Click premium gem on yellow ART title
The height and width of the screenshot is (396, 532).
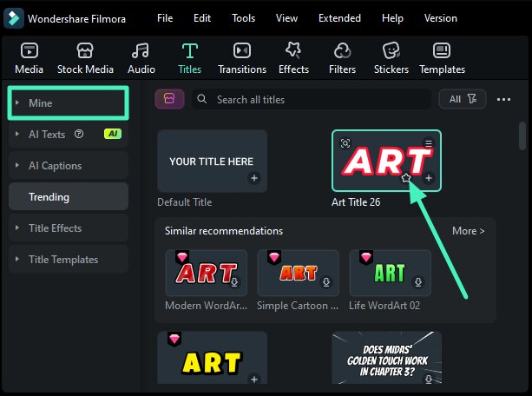click(174, 339)
